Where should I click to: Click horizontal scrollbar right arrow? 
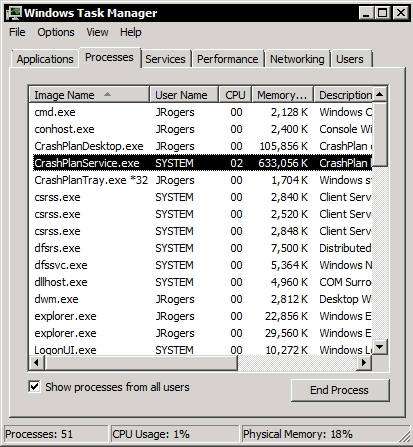[364, 362]
